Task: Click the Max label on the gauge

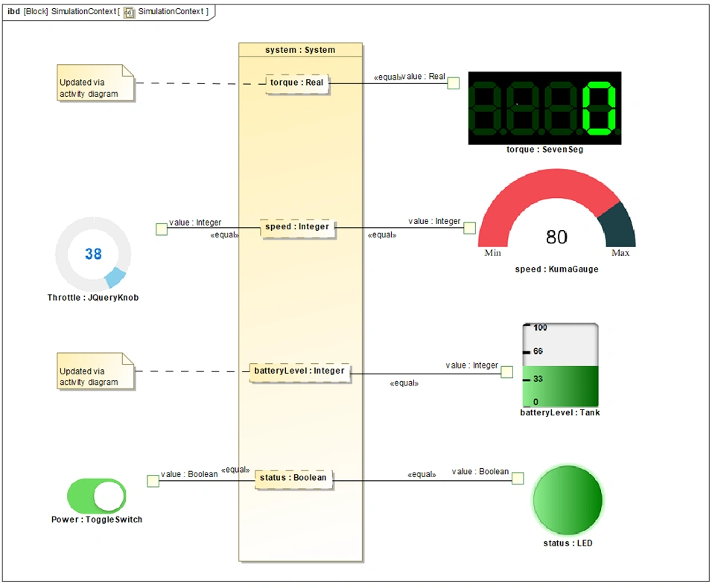Action: (620, 253)
